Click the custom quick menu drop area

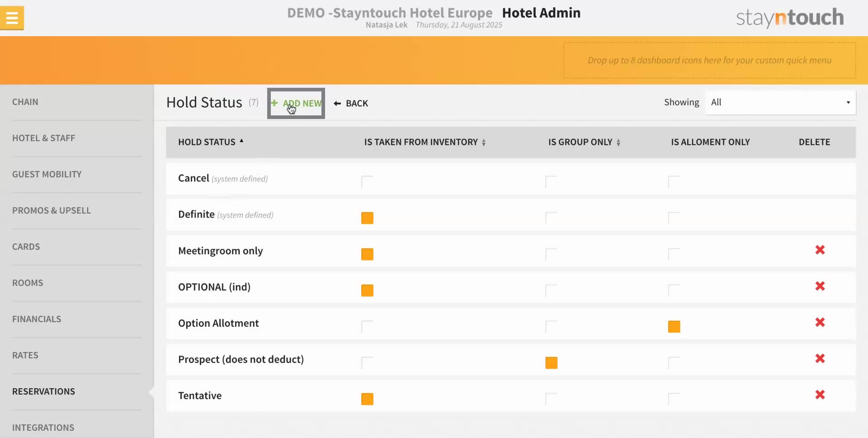point(709,60)
